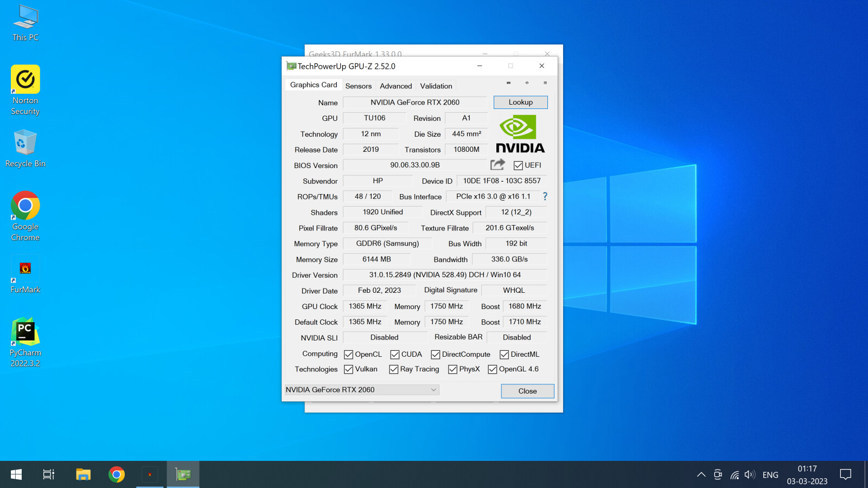The image size is (868, 488).
Task: Click the Name field NVIDIA GeForce RTX 2060
Action: [415, 102]
